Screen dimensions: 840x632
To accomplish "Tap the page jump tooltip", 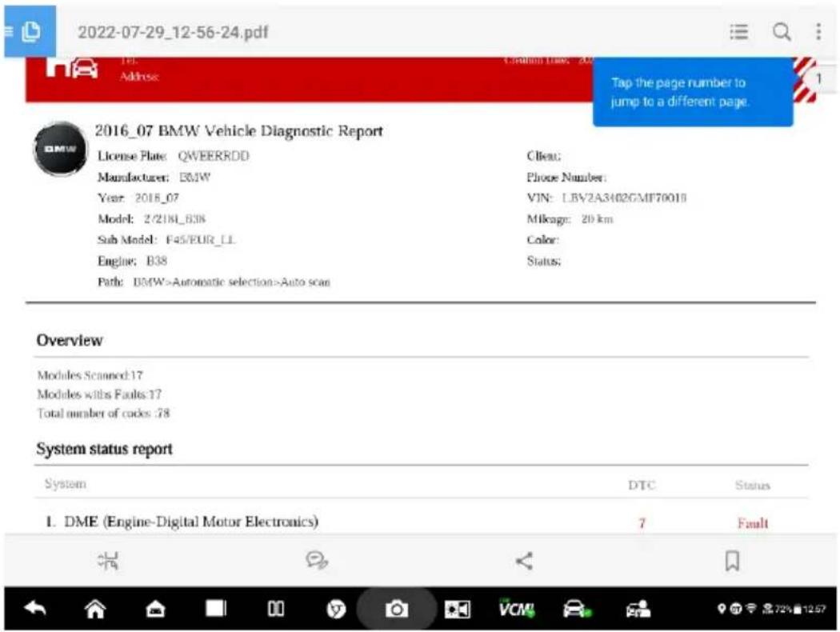I will coord(693,92).
